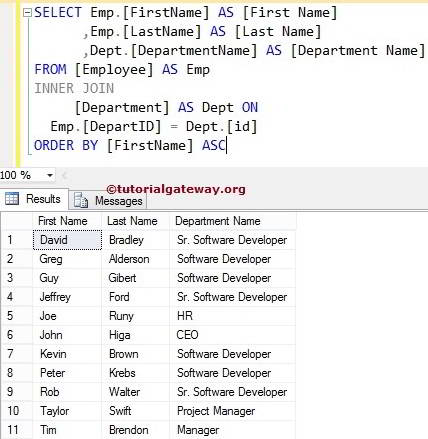Select row header number 1
The image size is (428, 439).
[x=17, y=240]
